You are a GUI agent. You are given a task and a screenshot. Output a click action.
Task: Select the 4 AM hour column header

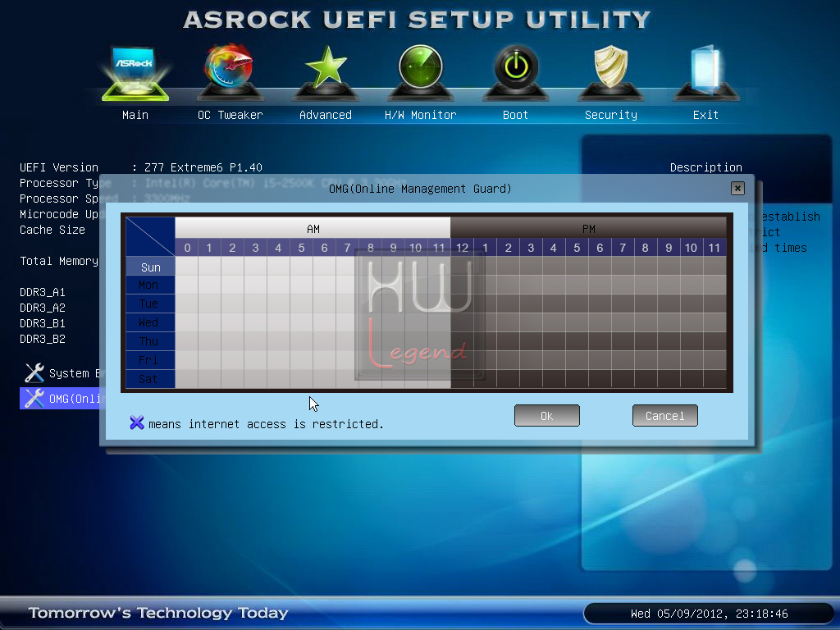coord(279,248)
